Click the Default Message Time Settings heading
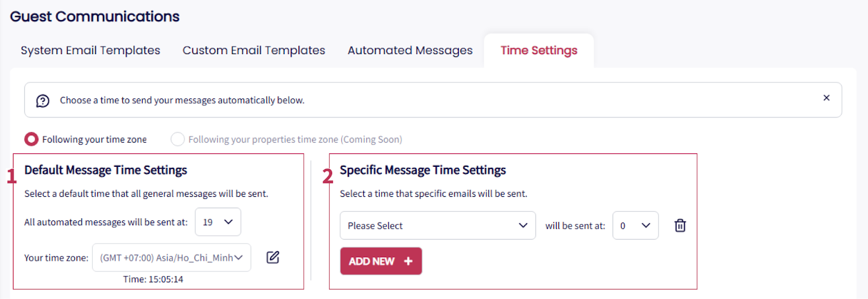Viewport: 868px width, 299px height. click(x=105, y=170)
